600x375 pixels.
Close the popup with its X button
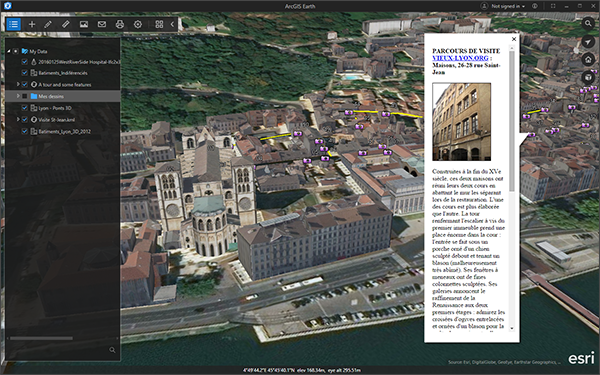coord(514,39)
